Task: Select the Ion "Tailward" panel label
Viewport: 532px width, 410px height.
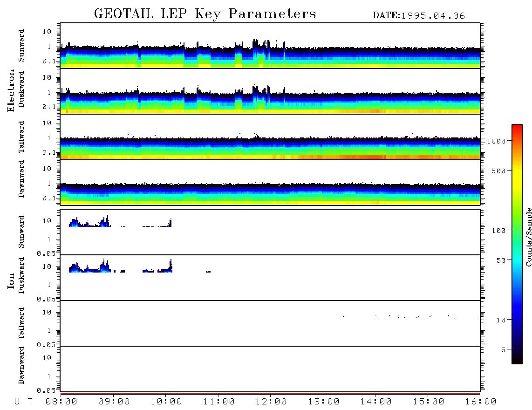Action: 21,323
